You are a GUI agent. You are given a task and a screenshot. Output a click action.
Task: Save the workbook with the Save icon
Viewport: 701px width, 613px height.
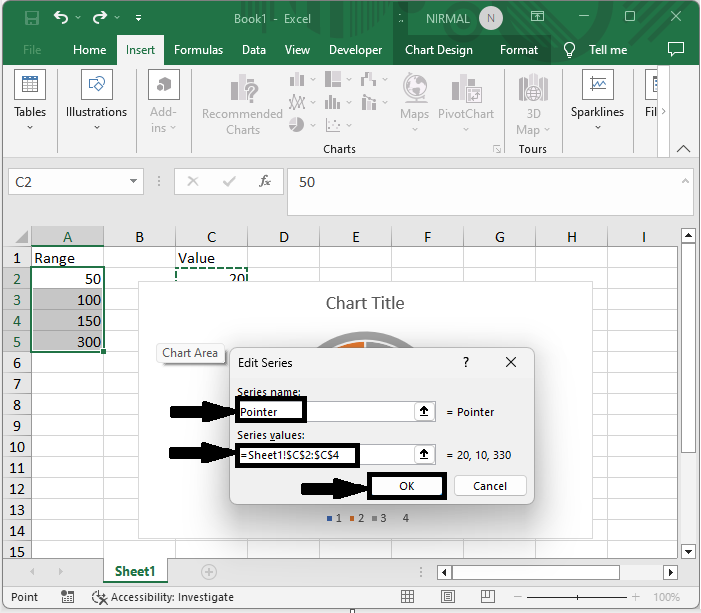[32, 18]
